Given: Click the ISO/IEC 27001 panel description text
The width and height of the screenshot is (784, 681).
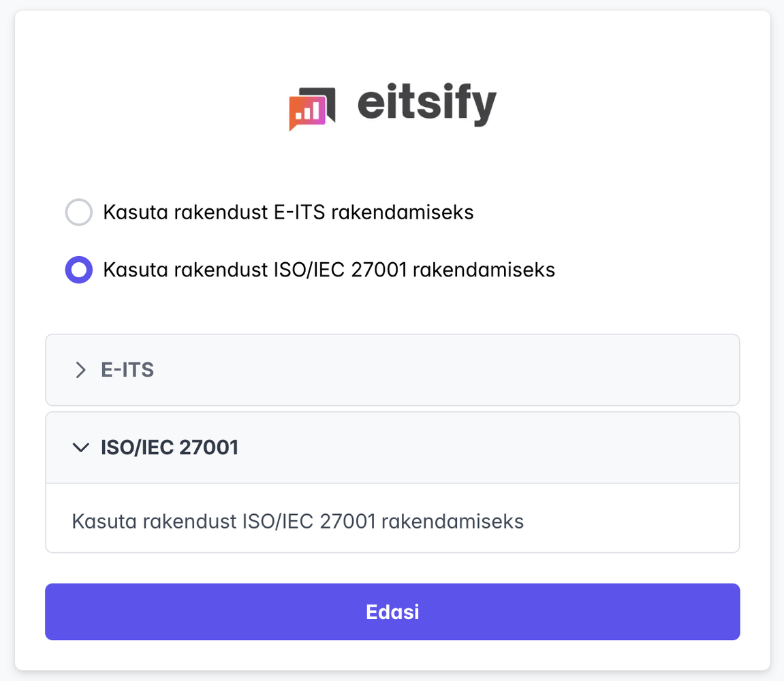Looking at the screenshot, I should point(298,522).
